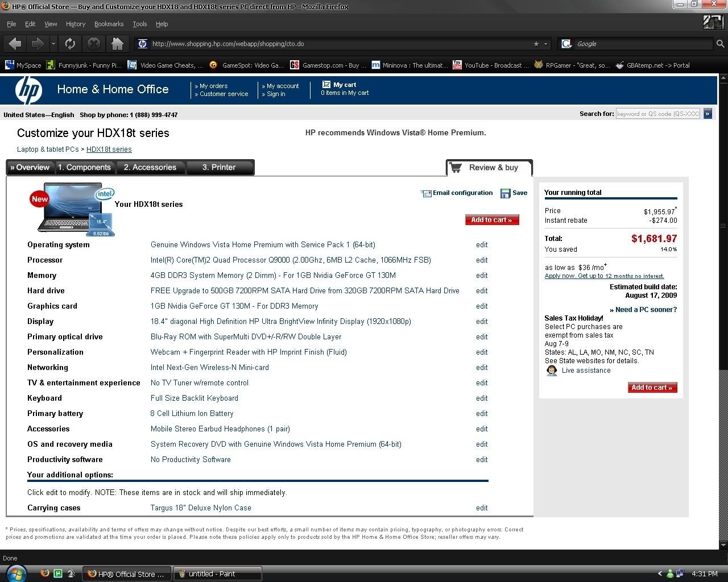
Task: Open the HDX18t series breadcrumb link
Action: coord(109,149)
